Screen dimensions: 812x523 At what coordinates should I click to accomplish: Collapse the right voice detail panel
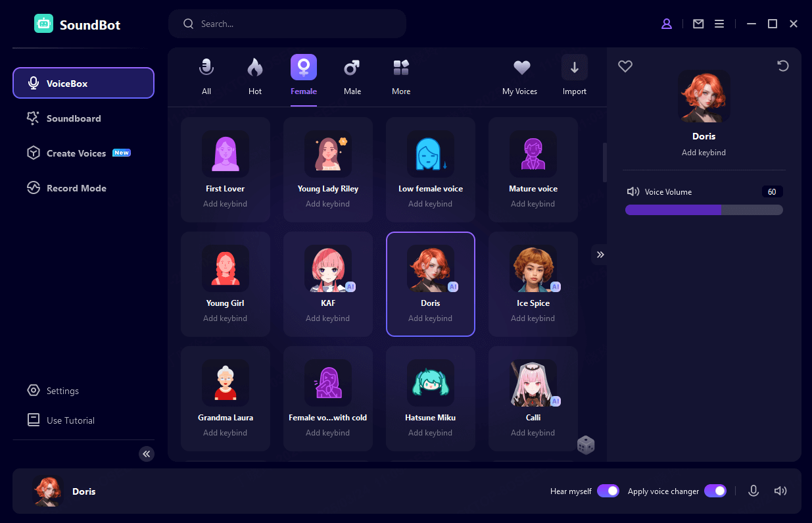click(x=600, y=255)
